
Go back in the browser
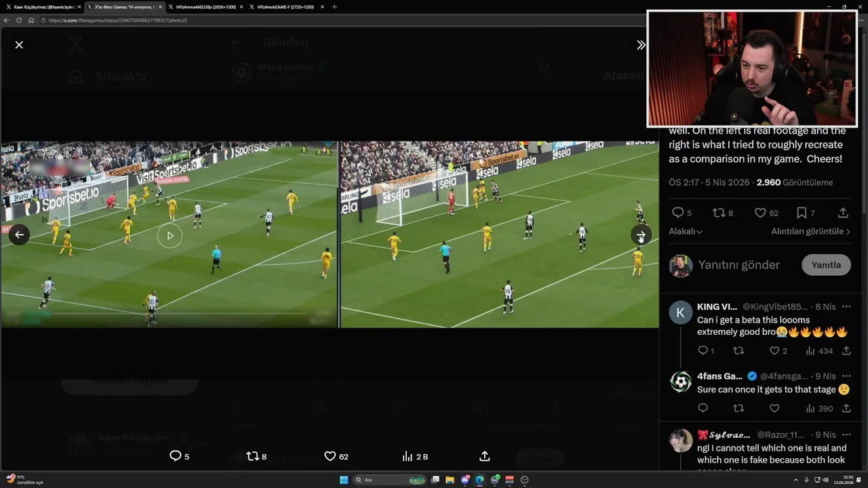(7, 20)
